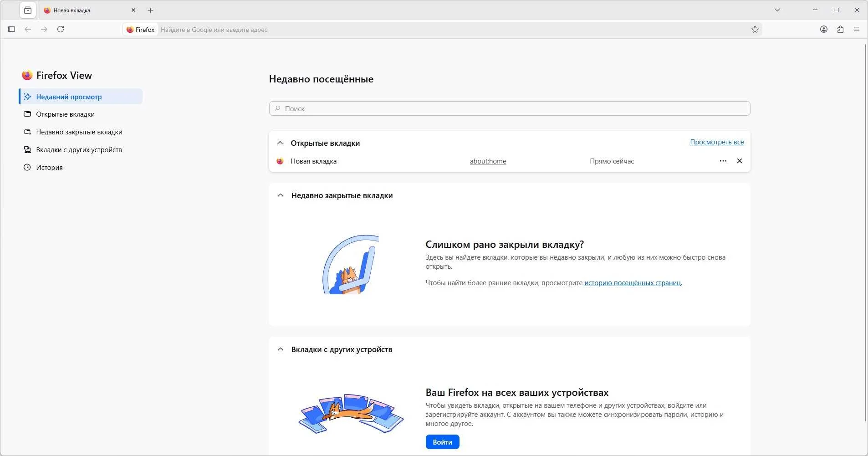This screenshot has width=868, height=456.
Task: Click the Firefox icon in the Новая вкладка row
Action: tap(280, 161)
